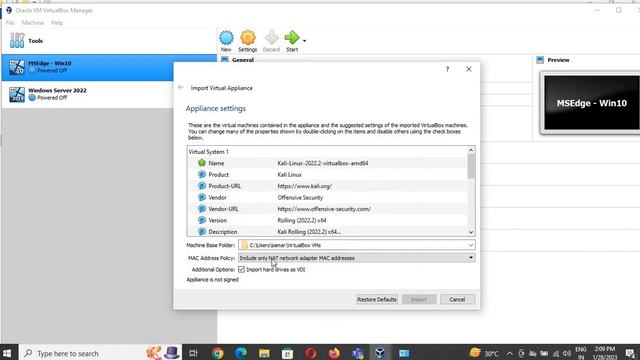Click the Version row icon

coord(202,220)
